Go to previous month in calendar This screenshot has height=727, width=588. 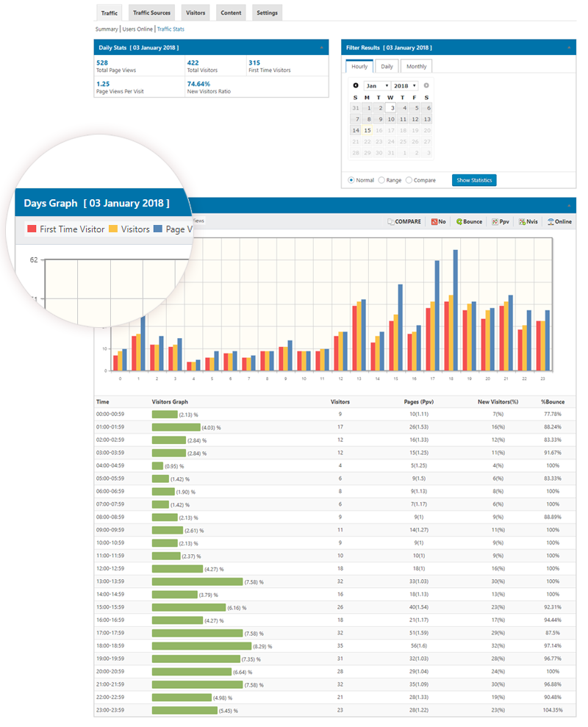(356, 85)
